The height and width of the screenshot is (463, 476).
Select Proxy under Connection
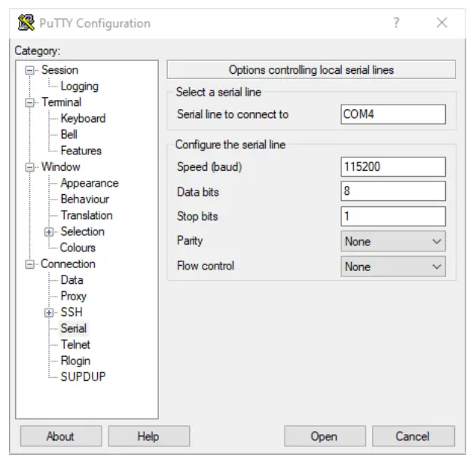pos(74,297)
